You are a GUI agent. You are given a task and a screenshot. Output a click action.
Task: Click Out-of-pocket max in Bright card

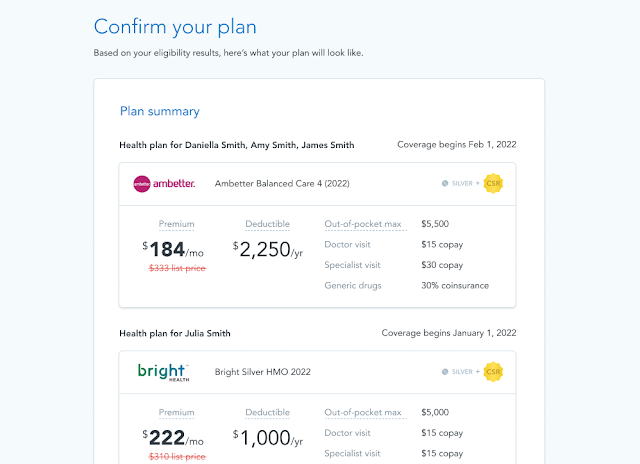pos(363,412)
